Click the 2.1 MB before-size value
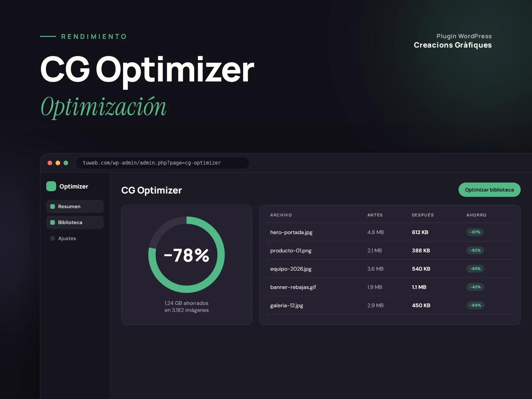The image size is (532, 399). pos(375,251)
